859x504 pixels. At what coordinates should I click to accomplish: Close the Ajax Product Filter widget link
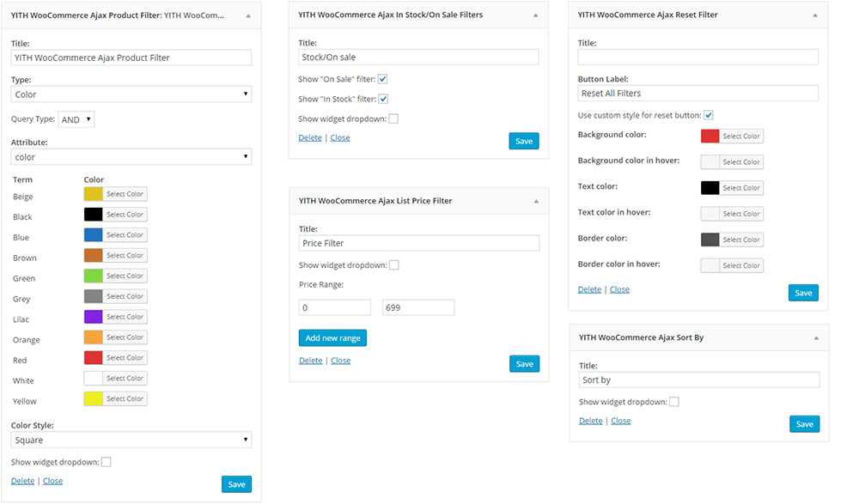[x=52, y=481]
